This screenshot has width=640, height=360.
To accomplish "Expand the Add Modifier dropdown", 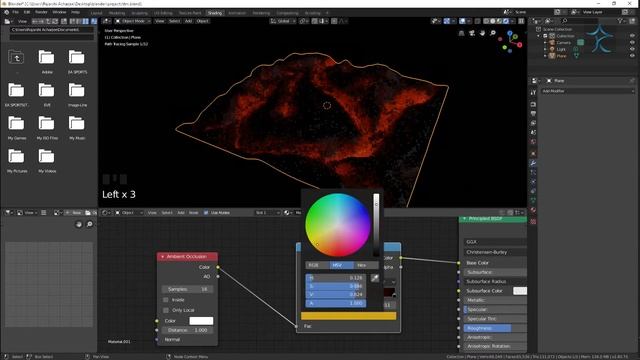I will [588, 91].
